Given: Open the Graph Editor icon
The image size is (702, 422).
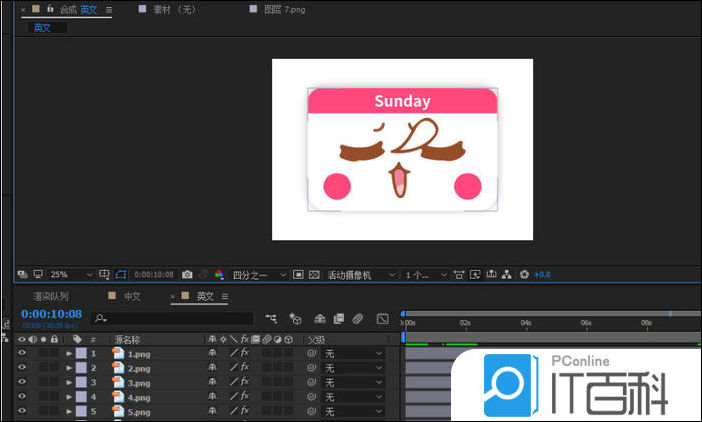Looking at the screenshot, I should (382, 318).
